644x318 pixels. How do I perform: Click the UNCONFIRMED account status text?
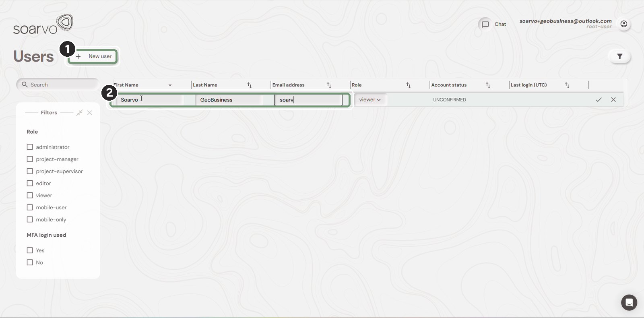point(450,100)
